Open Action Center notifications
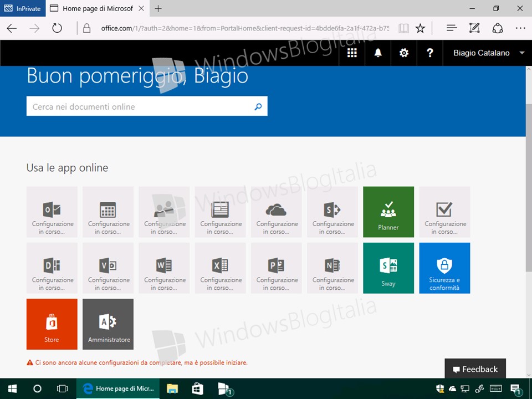Viewport: 532px width, 399px height. coord(515,389)
